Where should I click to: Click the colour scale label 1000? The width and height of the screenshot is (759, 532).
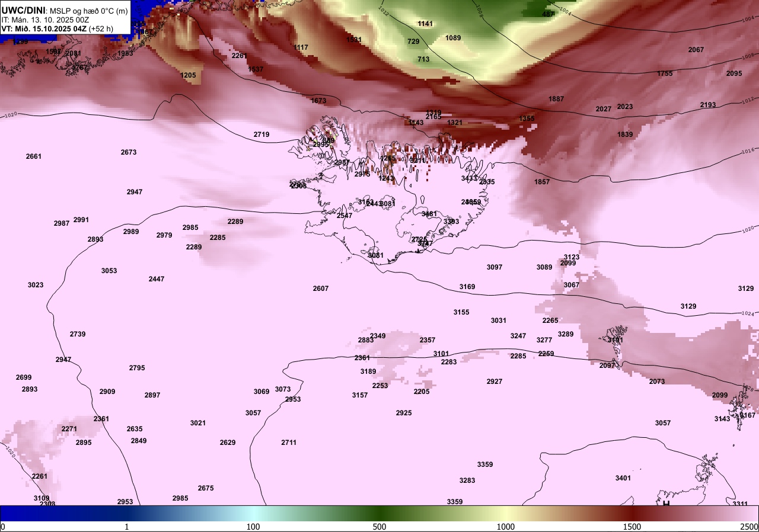tap(505, 527)
